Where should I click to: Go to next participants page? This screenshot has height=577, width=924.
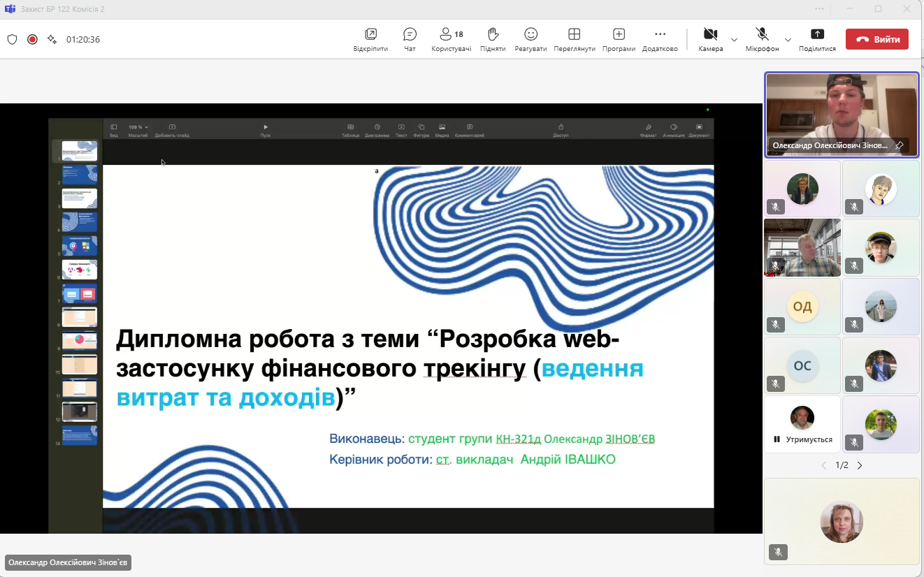[860, 465]
